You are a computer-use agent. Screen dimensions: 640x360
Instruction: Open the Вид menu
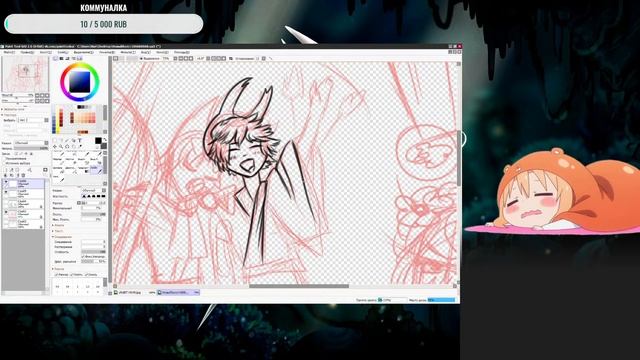point(146,53)
